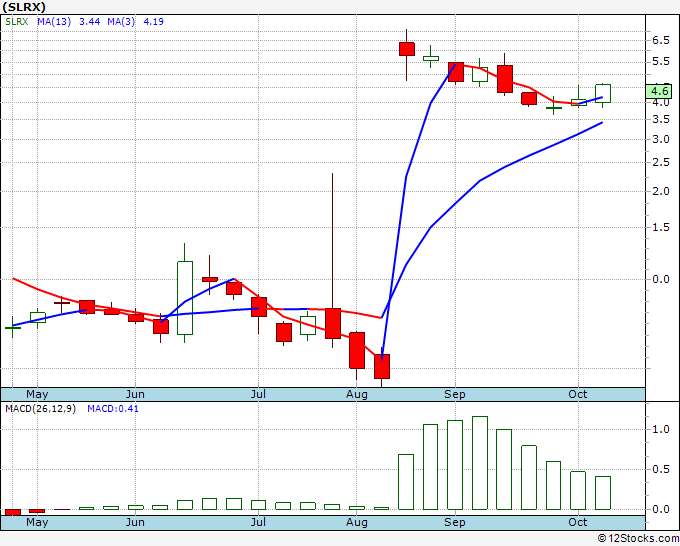Click the 2.0 price axis label
Image resolution: width=680 pixels, height=546 pixels.
(x=660, y=191)
